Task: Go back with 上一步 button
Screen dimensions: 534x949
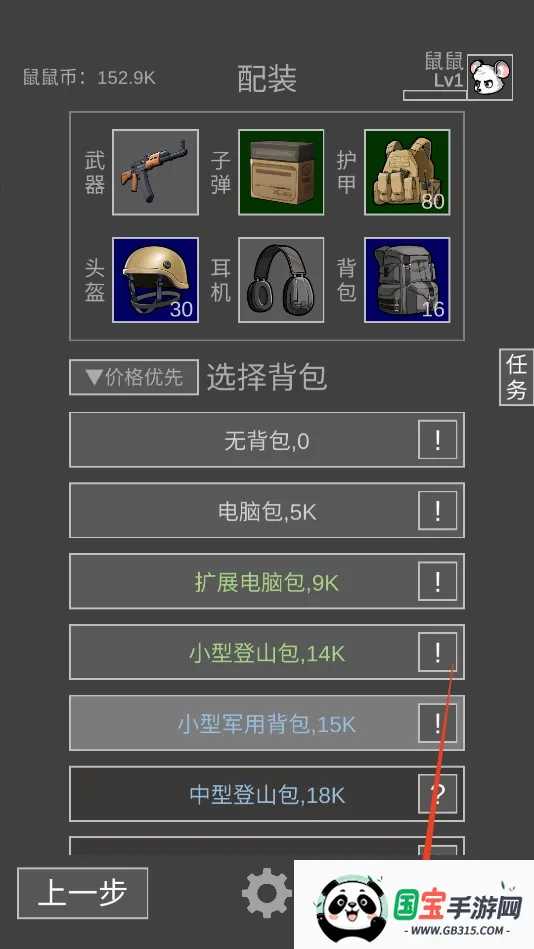Action: (83, 893)
